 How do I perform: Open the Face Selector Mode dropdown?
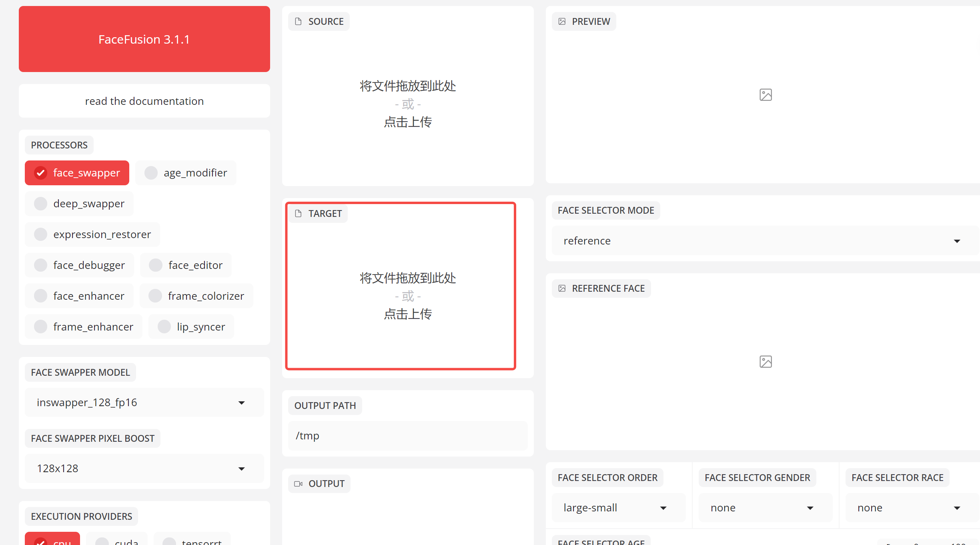click(766, 241)
